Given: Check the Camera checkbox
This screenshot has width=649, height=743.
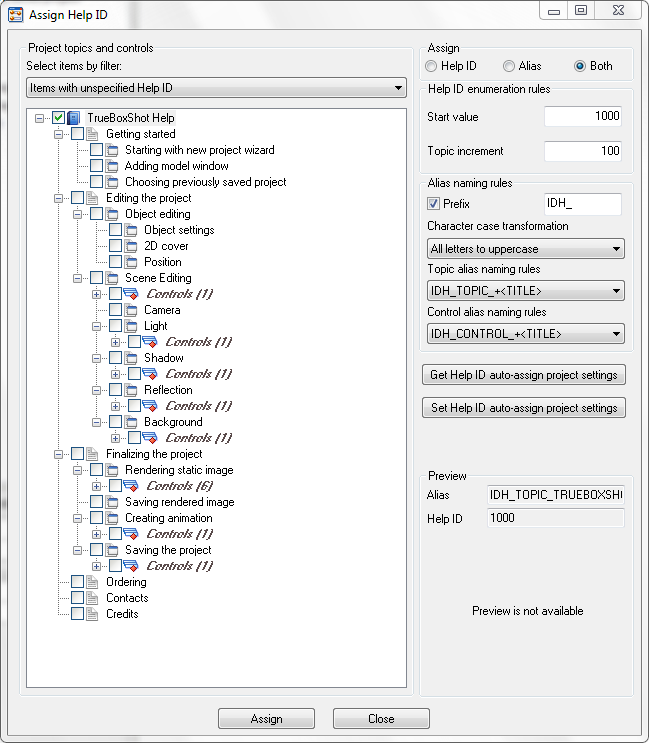Looking at the screenshot, I should [x=116, y=310].
